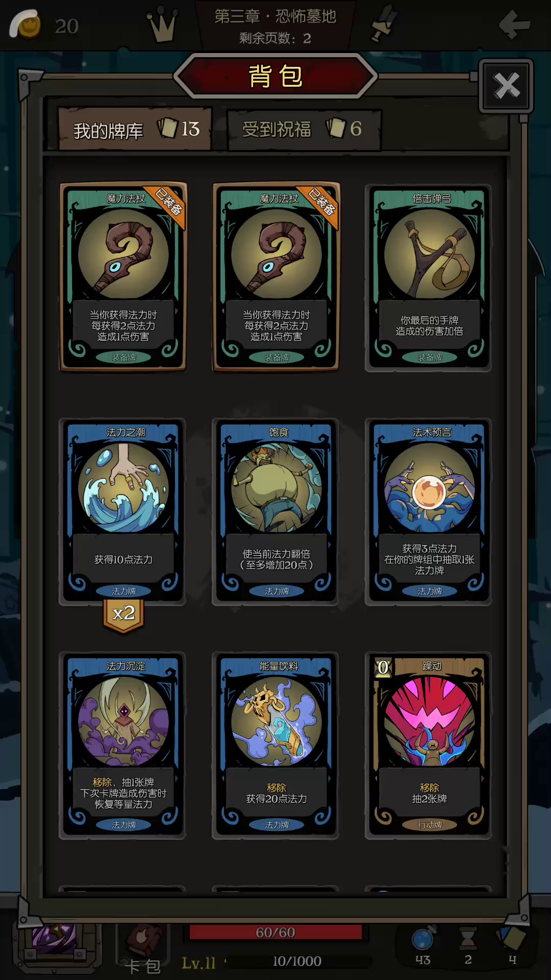Close the 背包 backpack panel
The width and height of the screenshot is (551, 980).
click(506, 86)
